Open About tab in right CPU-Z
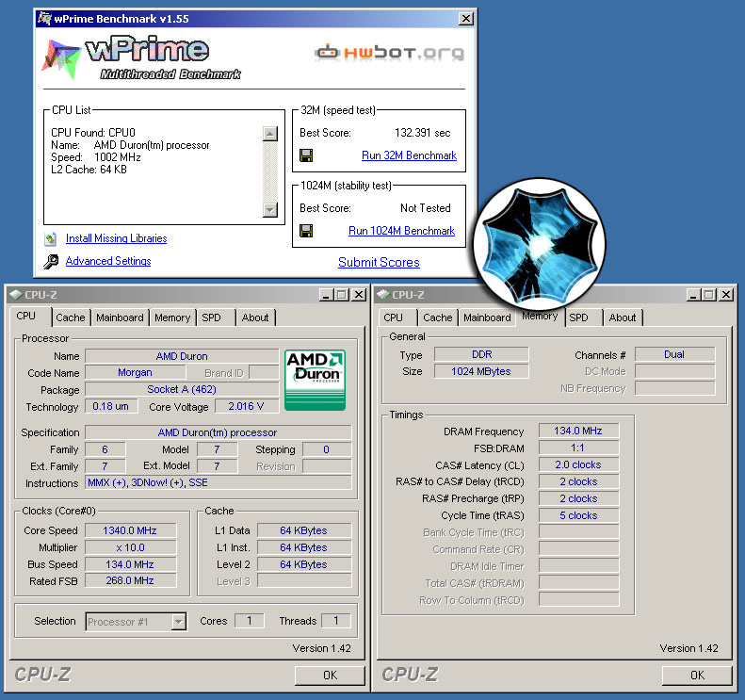Viewport: 745px width, 700px height. 623,317
